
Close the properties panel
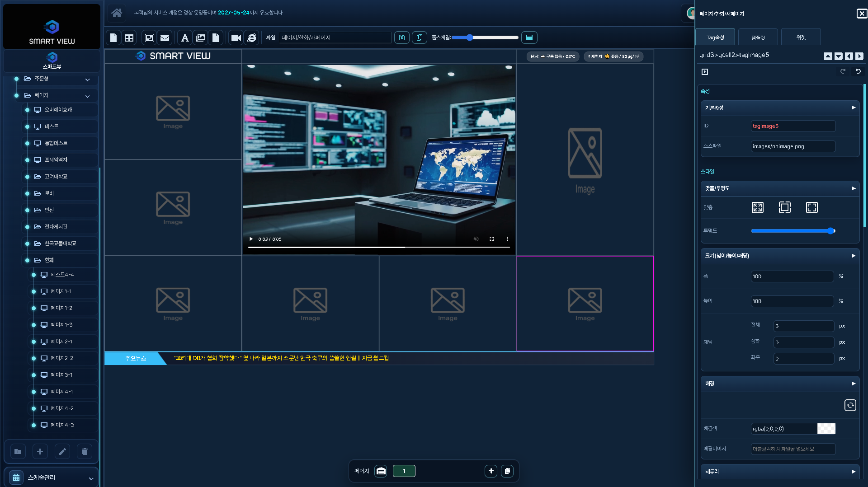pyautogui.click(x=862, y=14)
